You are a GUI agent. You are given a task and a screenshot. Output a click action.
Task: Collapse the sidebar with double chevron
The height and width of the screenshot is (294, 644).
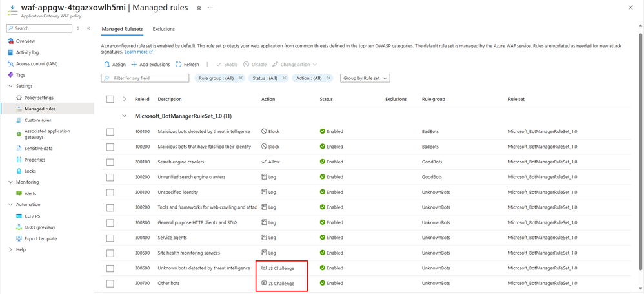click(x=88, y=28)
